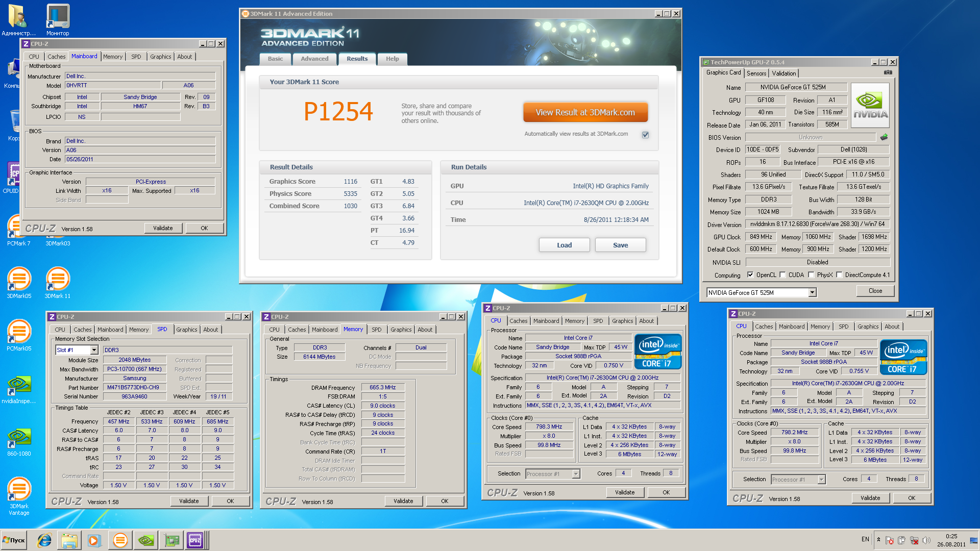The height and width of the screenshot is (551, 980).
Task: Click the M471B5773DH0-CH9 part number field
Action: tap(135, 387)
